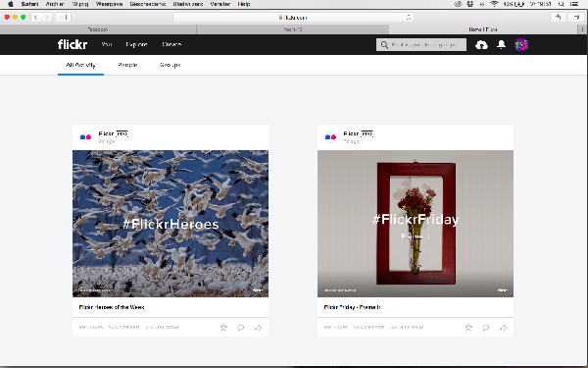The height and width of the screenshot is (368, 588).
Task: Open the Flickr logo home link
Action: (x=73, y=44)
